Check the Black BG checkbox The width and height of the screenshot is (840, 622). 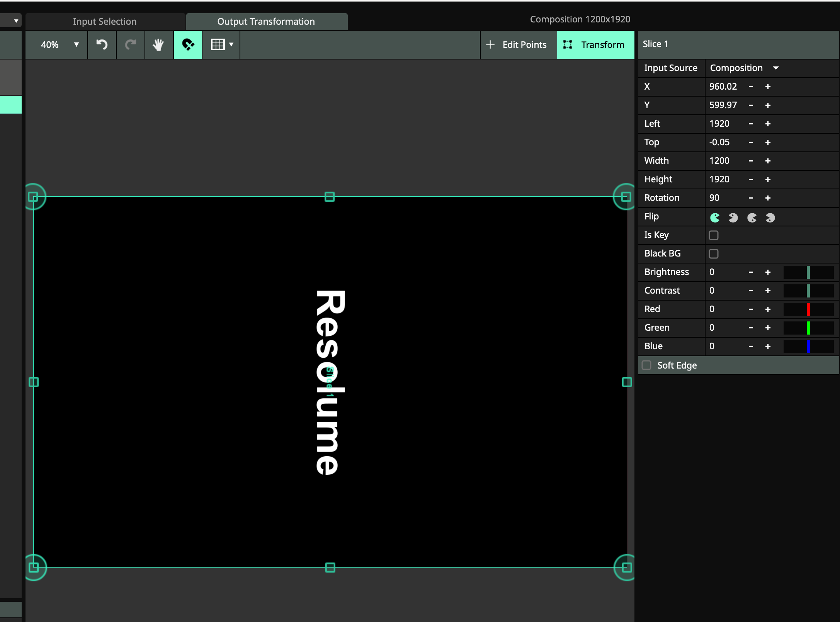714,254
